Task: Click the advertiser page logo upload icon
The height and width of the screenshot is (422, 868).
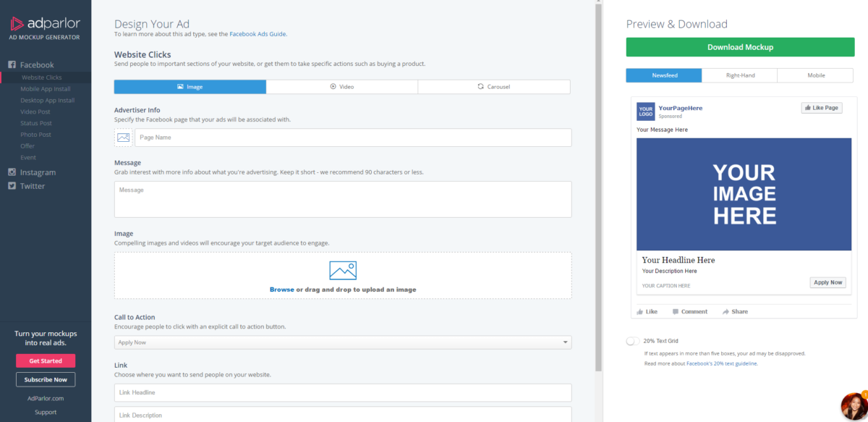Action: (x=124, y=138)
